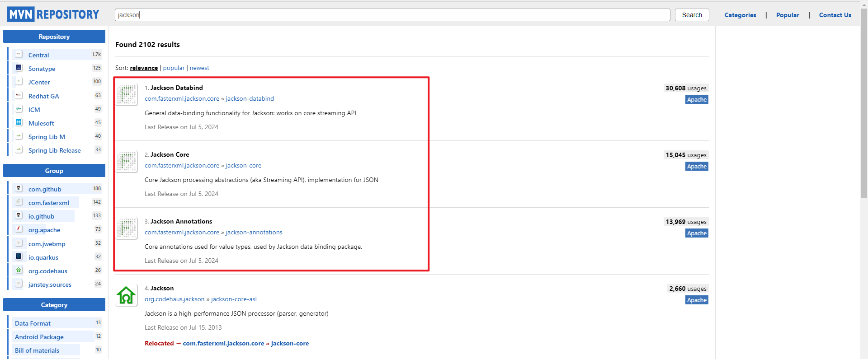
Task: Click the page vertical scrollbar
Action: [x=864, y=104]
